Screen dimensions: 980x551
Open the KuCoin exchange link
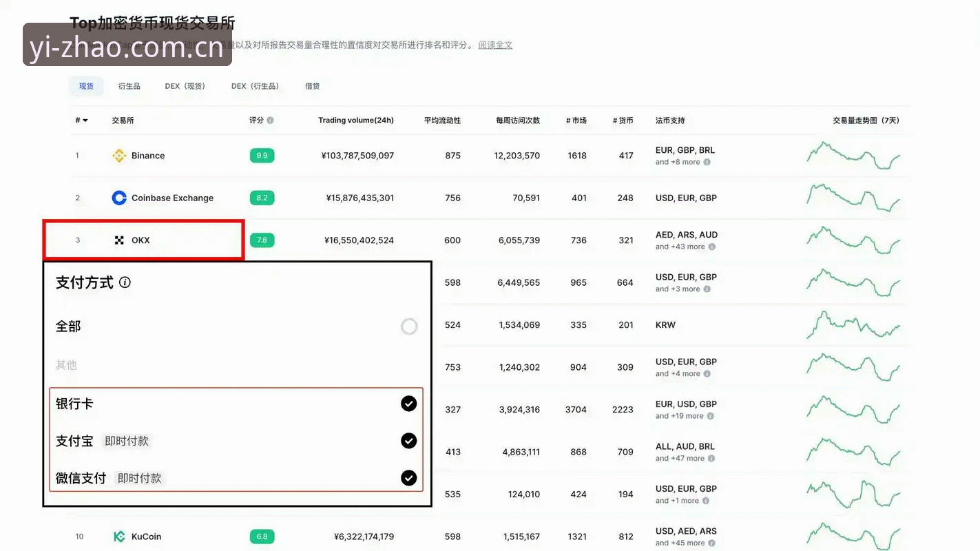click(x=146, y=537)
